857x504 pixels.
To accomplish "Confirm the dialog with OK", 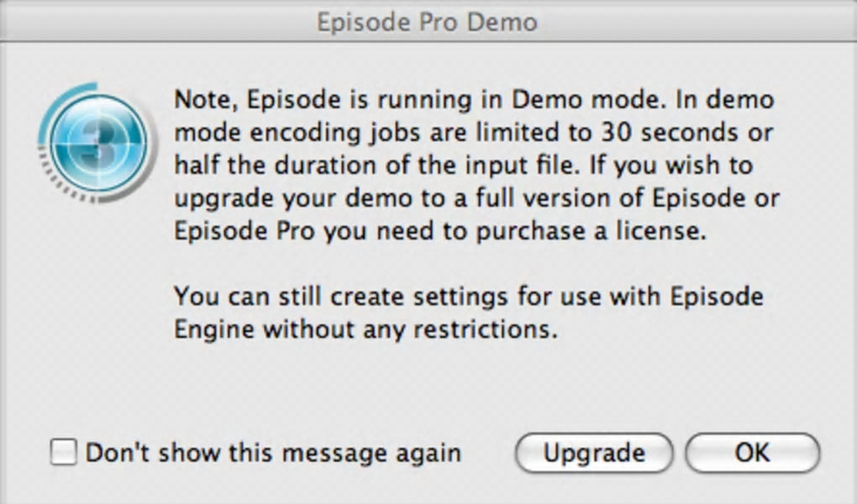I will (x=752, y=453).
